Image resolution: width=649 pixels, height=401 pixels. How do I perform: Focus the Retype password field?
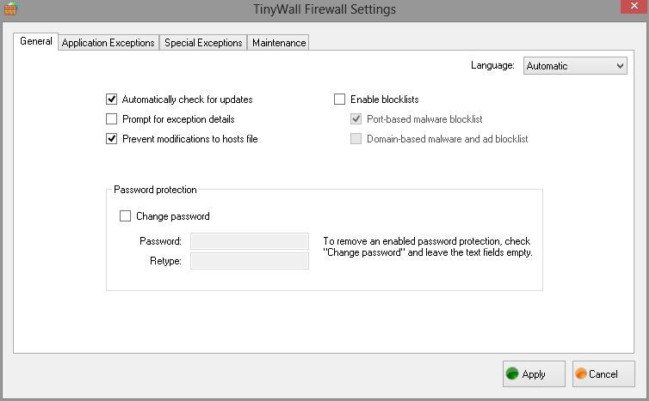click(x=249, y=261)
